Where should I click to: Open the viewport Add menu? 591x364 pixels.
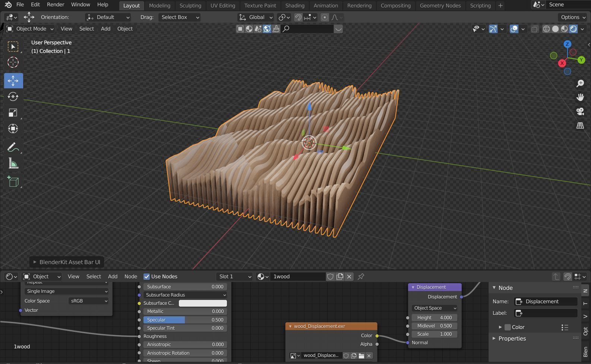(x=105, y=29)
